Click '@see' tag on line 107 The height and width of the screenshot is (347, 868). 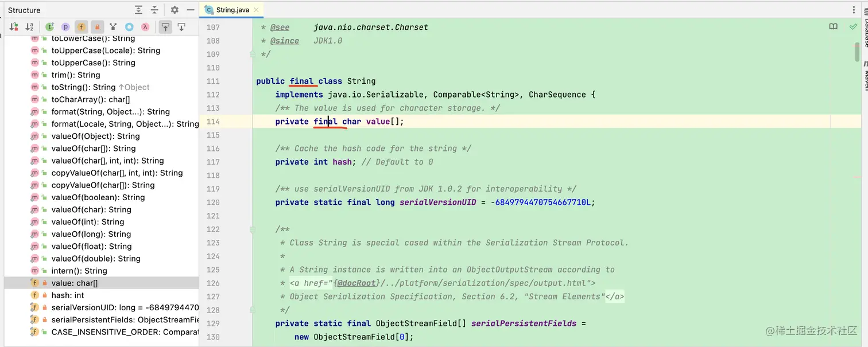click(280, 27)
